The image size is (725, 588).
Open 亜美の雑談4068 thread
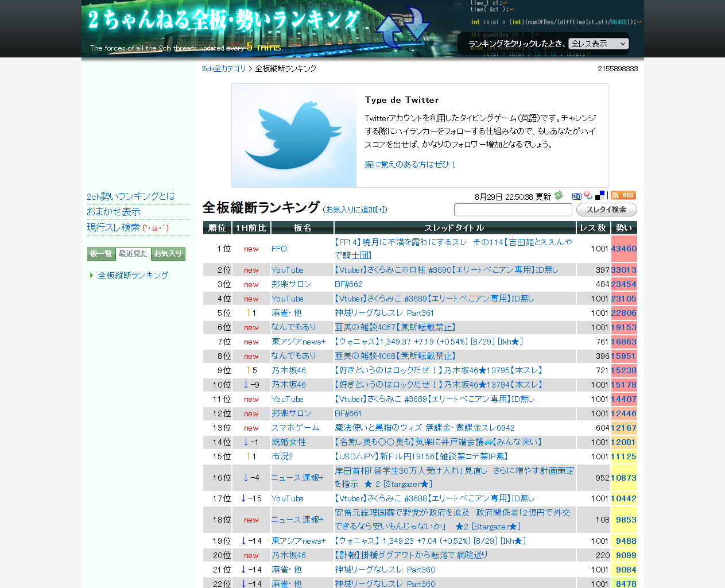[x=395, y=356]
